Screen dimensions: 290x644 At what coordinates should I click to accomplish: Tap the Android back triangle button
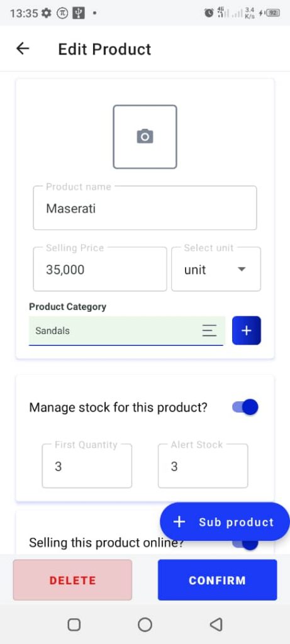(x=216, y=625)
